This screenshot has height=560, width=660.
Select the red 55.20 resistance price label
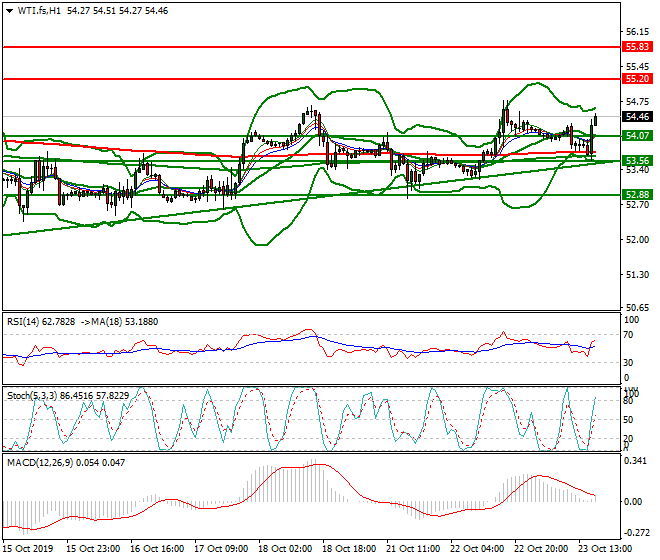coord(637,79)
